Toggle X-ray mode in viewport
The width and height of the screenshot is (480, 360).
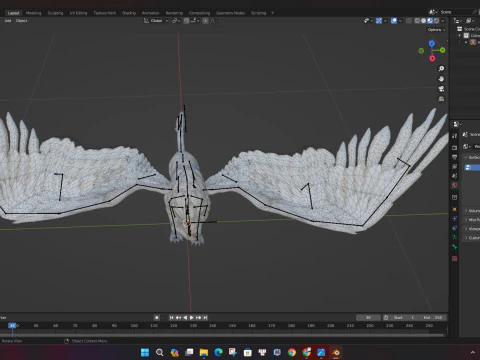(x=409, y=21)
